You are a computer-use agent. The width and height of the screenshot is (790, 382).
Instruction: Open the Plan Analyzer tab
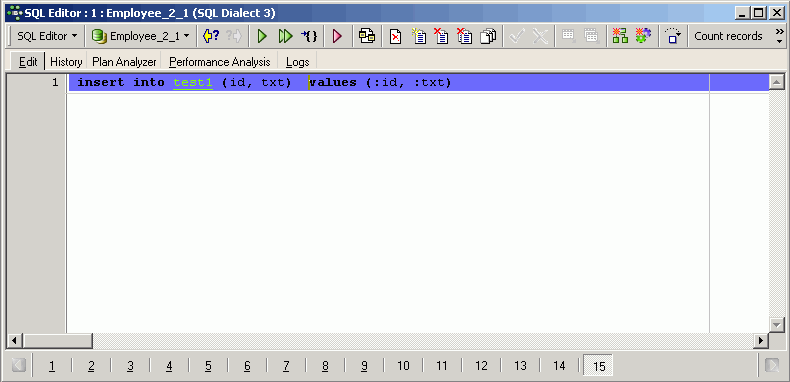pyautogui.click(x=124, y=62)
